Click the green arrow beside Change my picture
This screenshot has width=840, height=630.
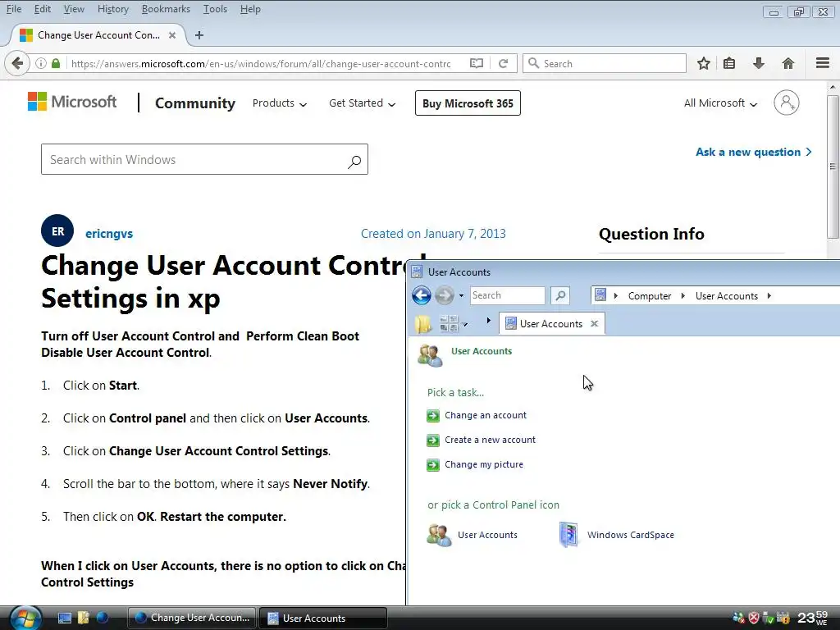click(433, 465)
